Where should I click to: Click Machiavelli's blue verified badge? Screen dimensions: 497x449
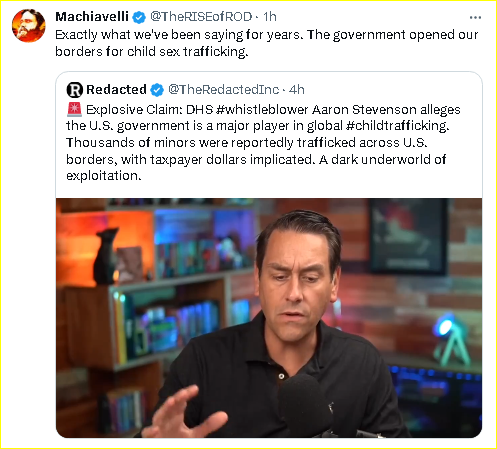139,17
